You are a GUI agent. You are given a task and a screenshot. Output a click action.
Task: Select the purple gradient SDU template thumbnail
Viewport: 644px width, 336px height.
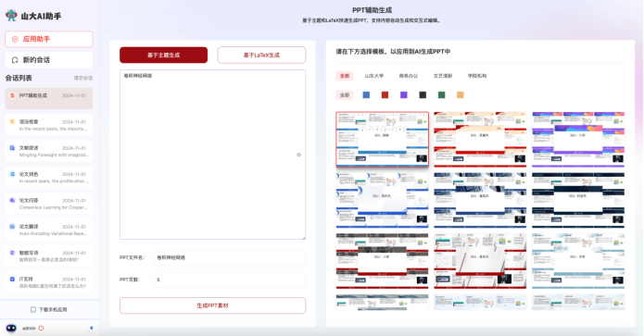pos(578,140)
